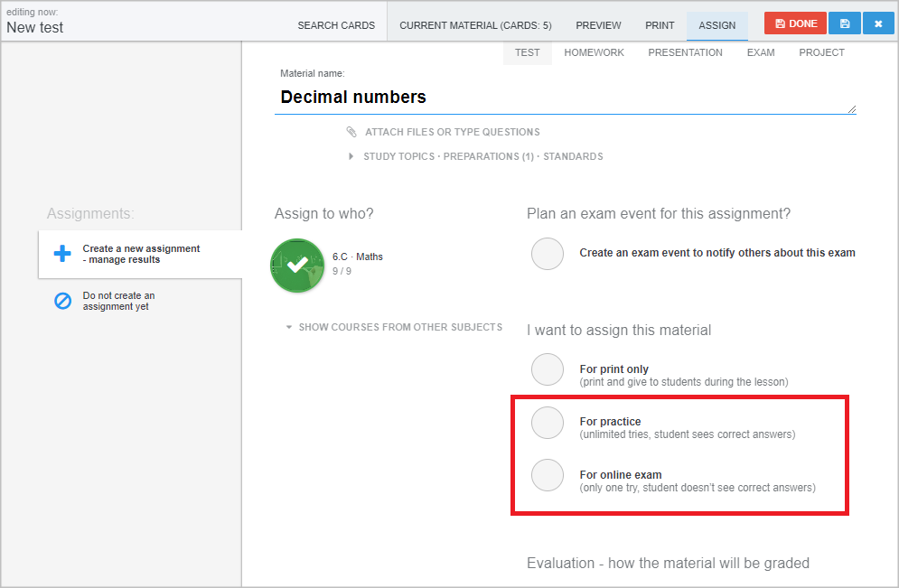
Task: Open CURRENT MATERIAL (CARDS: 5) tab
Action: [475, 25]
